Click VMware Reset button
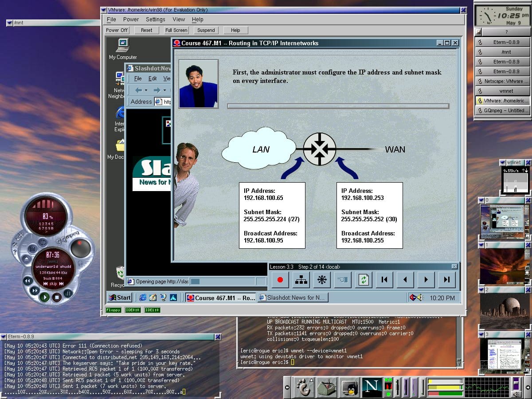 pyautogui.click(x=146, y=30)
